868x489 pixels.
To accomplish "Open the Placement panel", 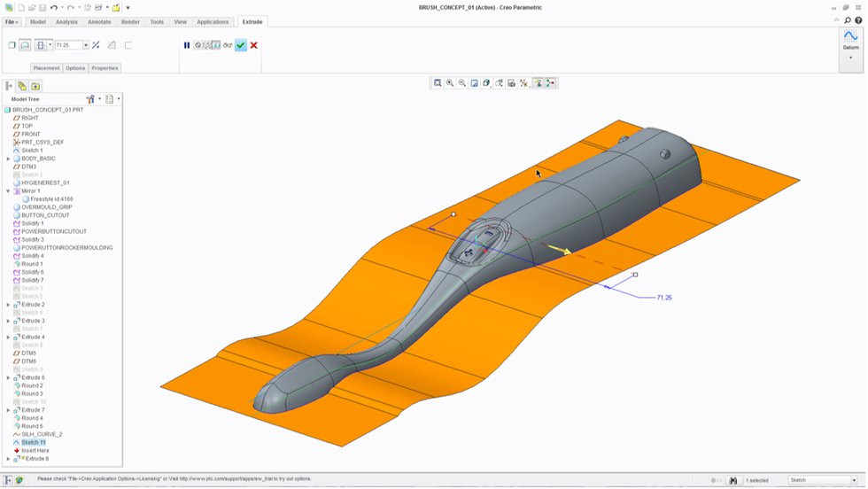I will coord(46,68).
